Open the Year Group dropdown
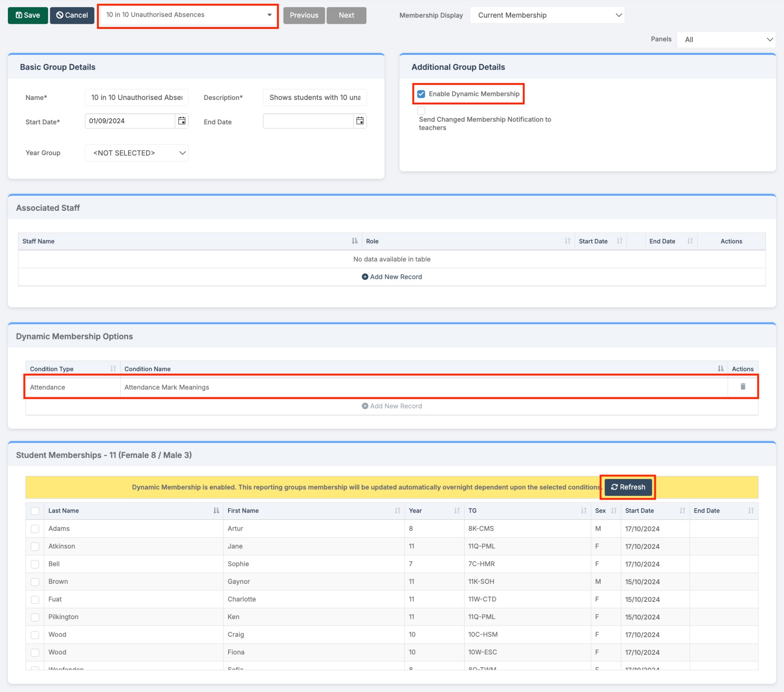The image size is (784, 692). pyautogui.click(x=136, y=153)
